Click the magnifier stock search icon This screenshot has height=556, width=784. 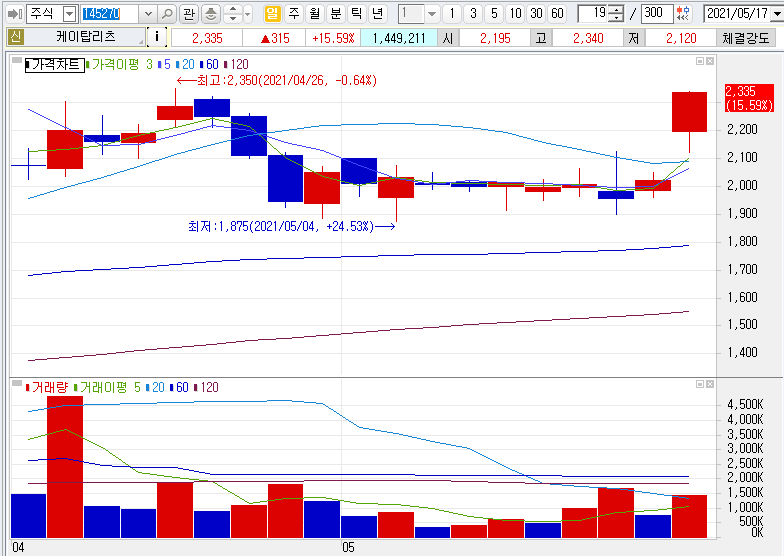pos(168,14)
